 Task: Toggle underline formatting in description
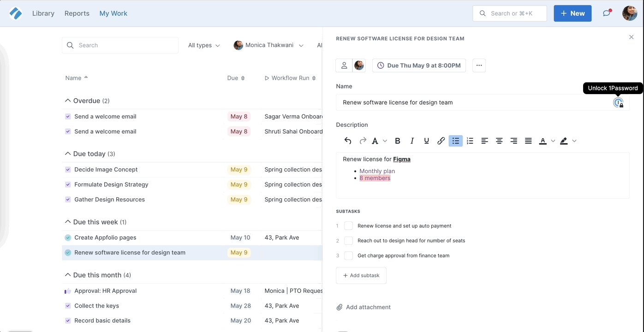coord(427,141)
